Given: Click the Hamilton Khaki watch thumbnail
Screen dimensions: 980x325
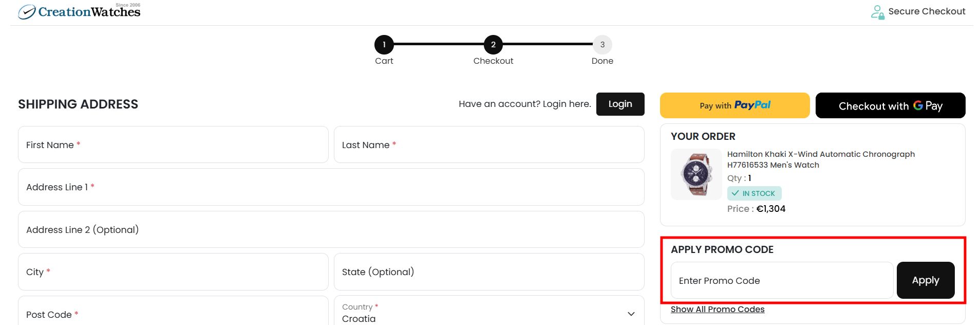Looking at the screenshot, I should (x=696, y=174).
